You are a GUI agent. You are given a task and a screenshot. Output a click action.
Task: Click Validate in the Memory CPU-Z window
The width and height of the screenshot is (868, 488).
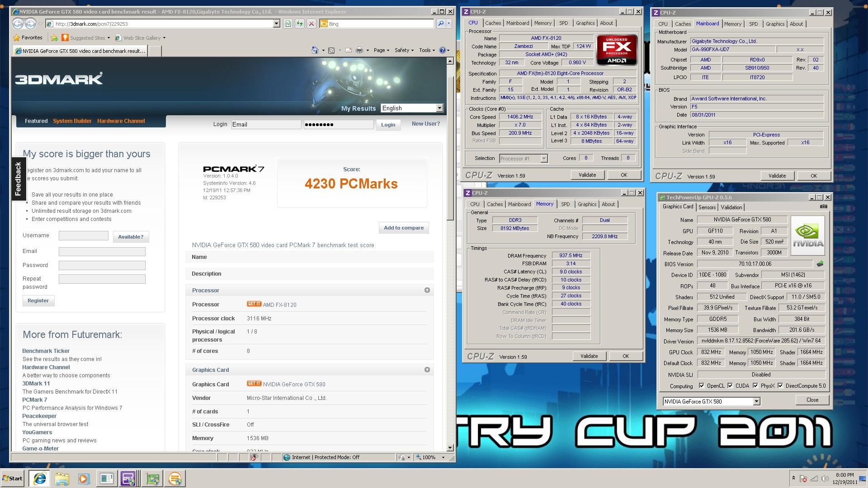tap(589, 356)
